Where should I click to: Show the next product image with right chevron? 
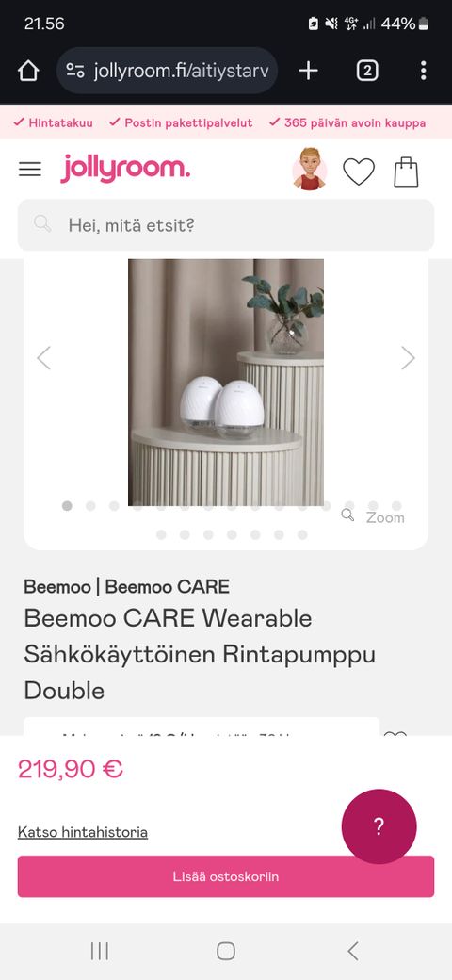tap(408, 358)
